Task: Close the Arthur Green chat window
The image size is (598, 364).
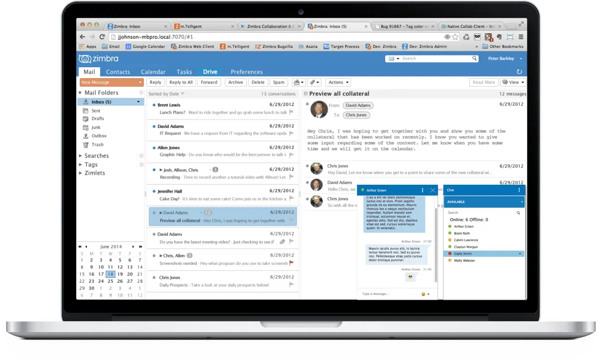Action: coord(433,190)
